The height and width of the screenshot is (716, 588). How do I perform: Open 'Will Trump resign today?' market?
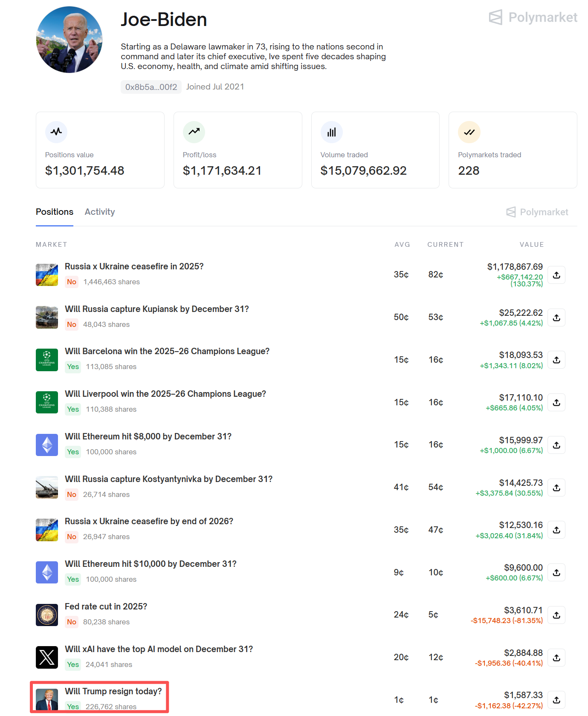[113, 691]
